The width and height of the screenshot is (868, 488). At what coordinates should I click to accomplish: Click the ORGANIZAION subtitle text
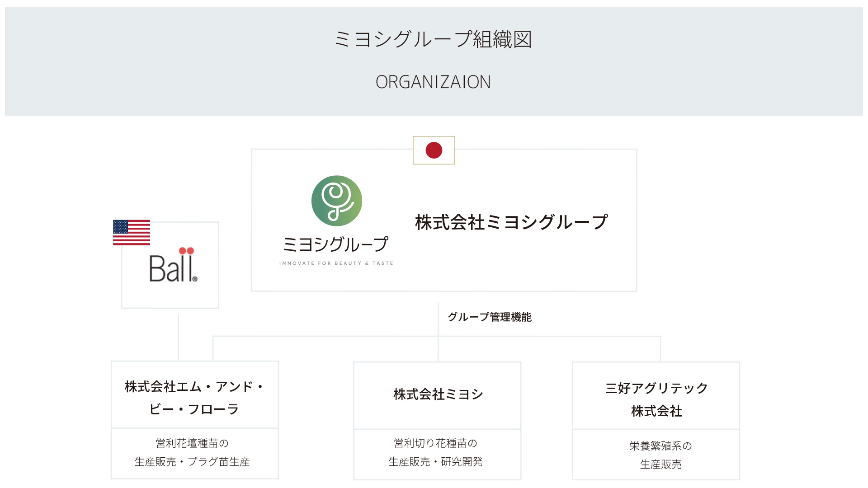click(x=433, y=82)
